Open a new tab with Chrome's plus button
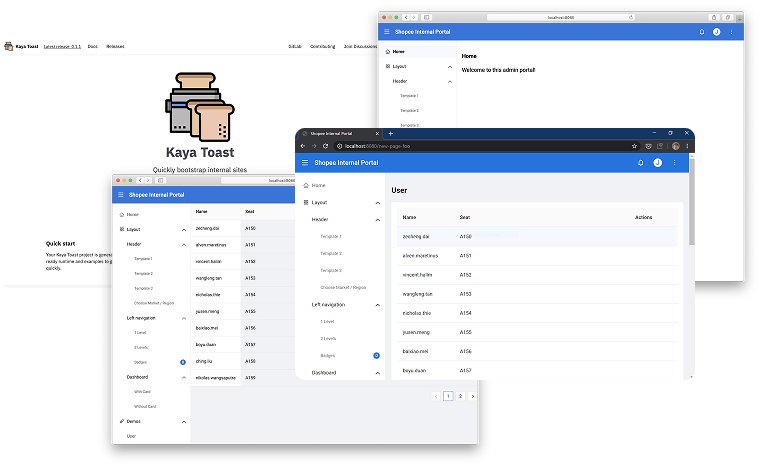Image resolution: width=761 pixels, height=467 pixels. point(390,133)
